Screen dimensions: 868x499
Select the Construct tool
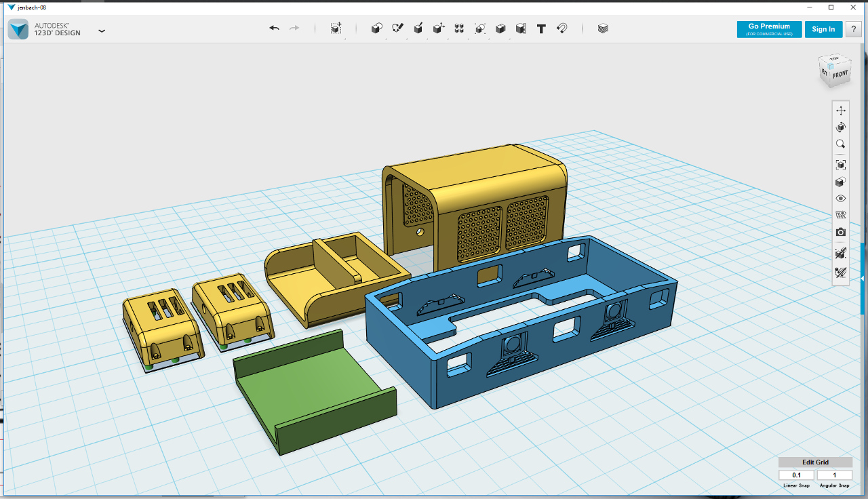418,28
